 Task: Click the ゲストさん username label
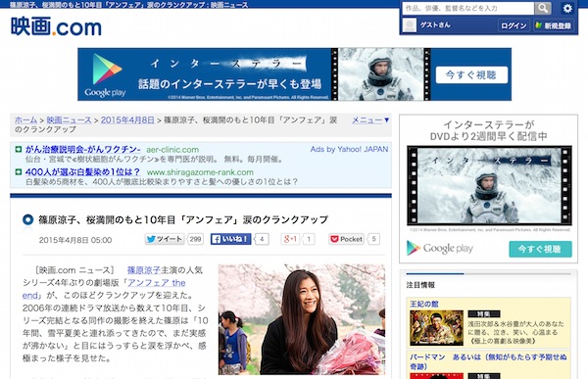(435, 25)
